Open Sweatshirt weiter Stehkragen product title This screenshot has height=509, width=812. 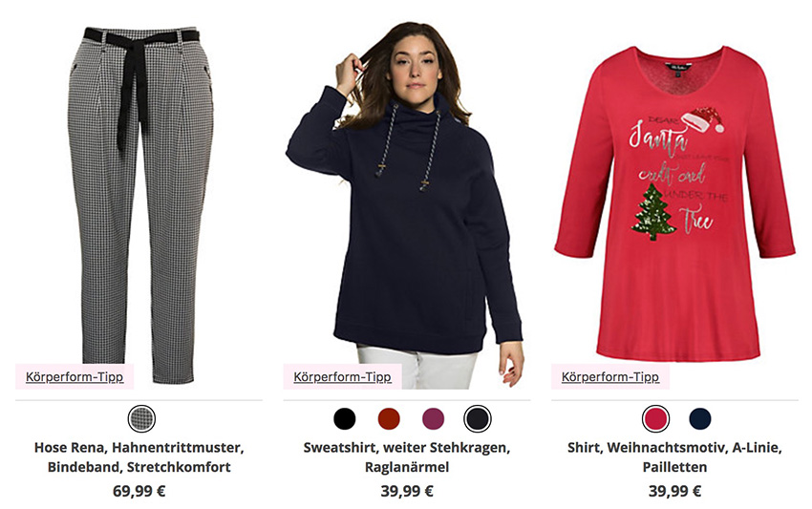pos(407,456)
